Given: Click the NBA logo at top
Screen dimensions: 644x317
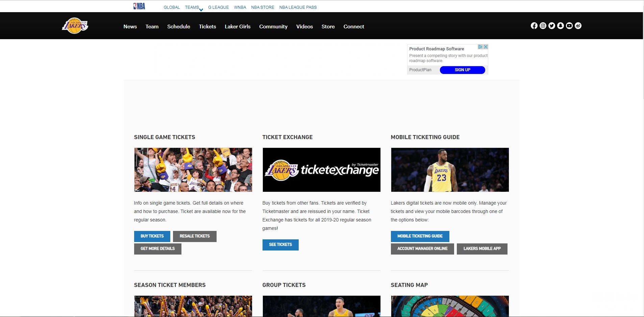Looking at the screenshot, I should tap(139, 6).
